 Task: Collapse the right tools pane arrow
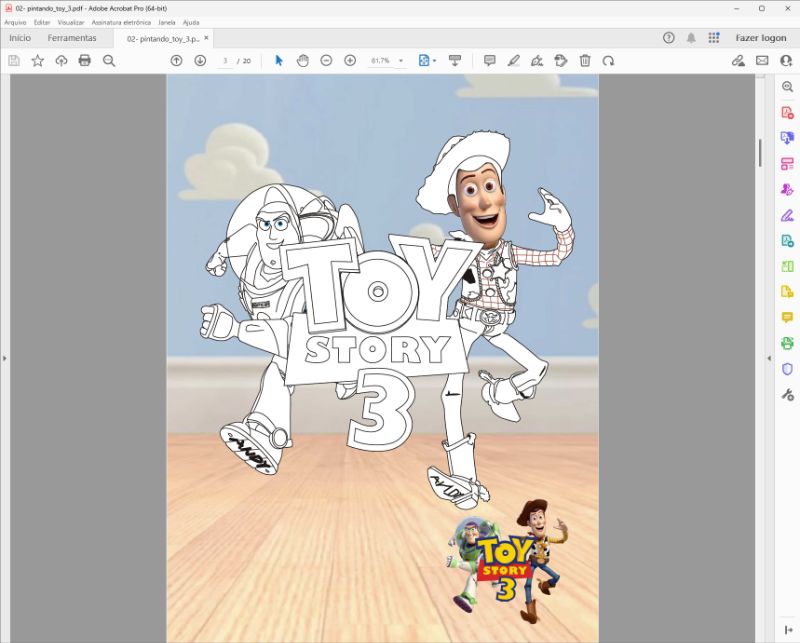pos(769,358)
